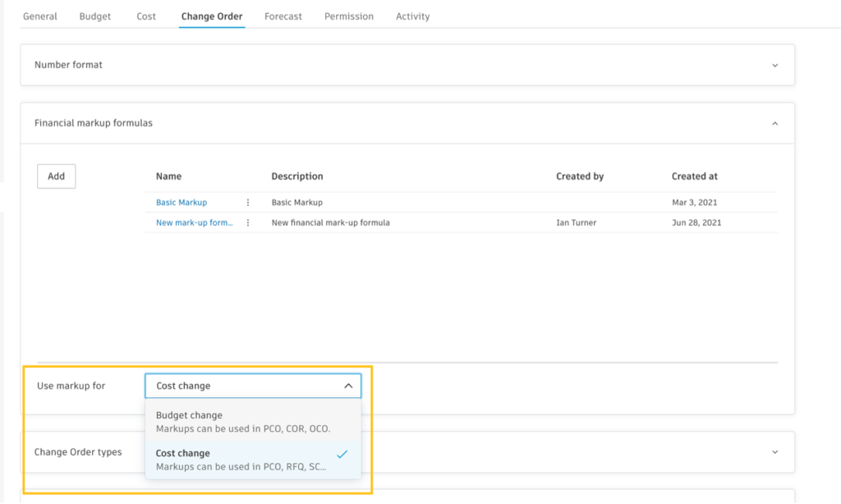Open the General tab

click(x=39, y=16)
